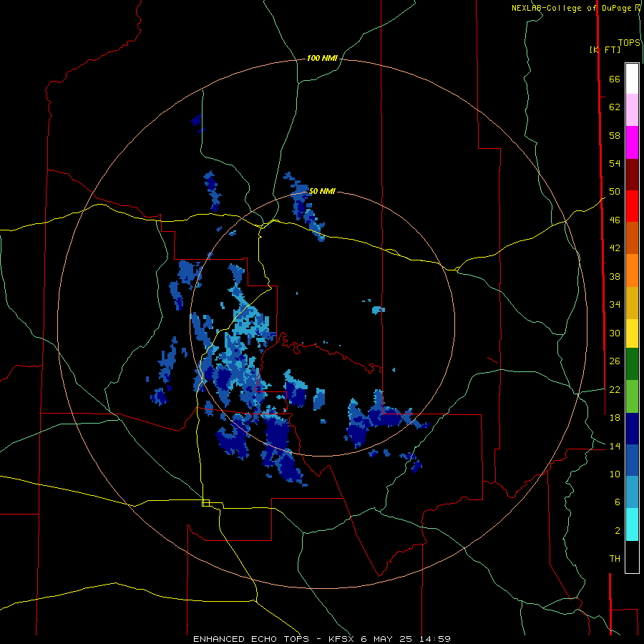The image size is (644, 644).
Task: Click the legend value 42
Action: pos(615,248)
